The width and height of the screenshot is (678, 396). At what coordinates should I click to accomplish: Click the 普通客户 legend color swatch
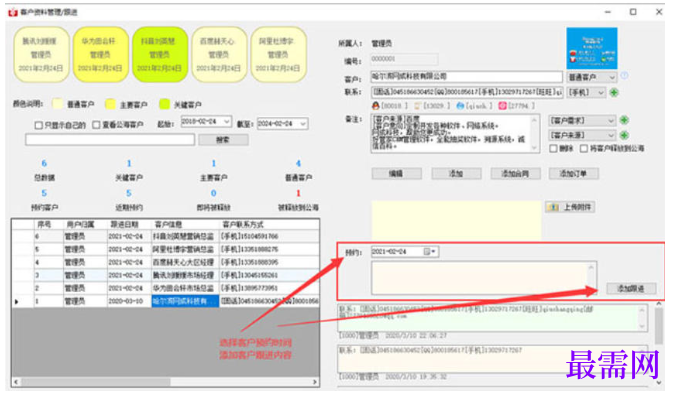click(x=57, y=104)
